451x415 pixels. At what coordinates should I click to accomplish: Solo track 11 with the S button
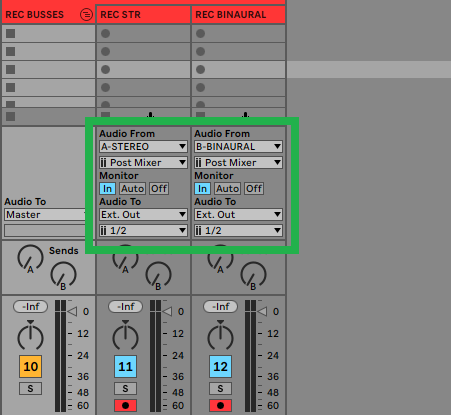[x=125, y=388]
